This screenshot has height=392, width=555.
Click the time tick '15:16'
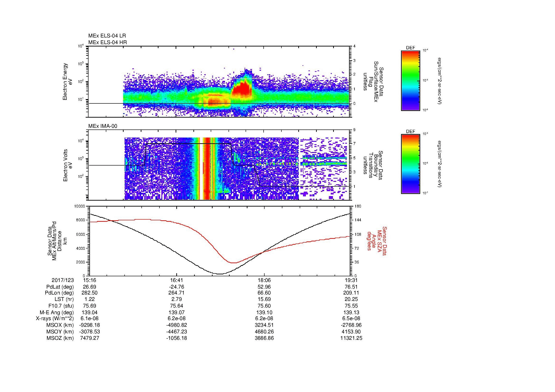tap(90, 280)
